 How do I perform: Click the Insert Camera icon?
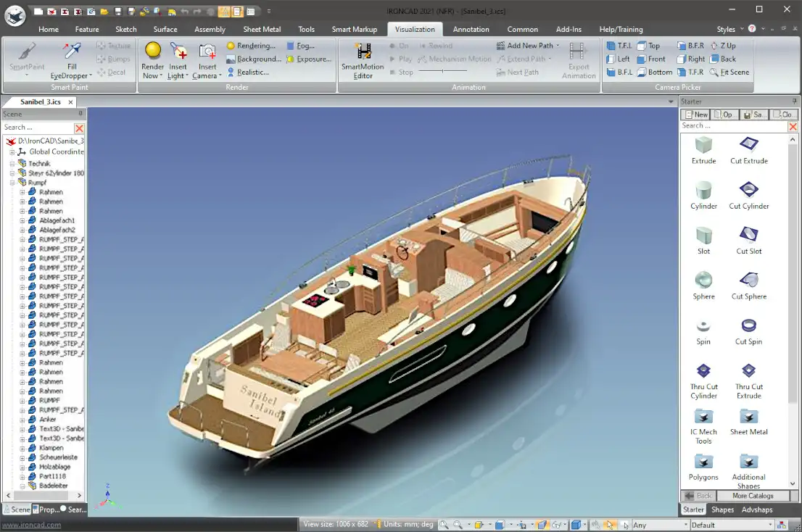coord(207,52)
